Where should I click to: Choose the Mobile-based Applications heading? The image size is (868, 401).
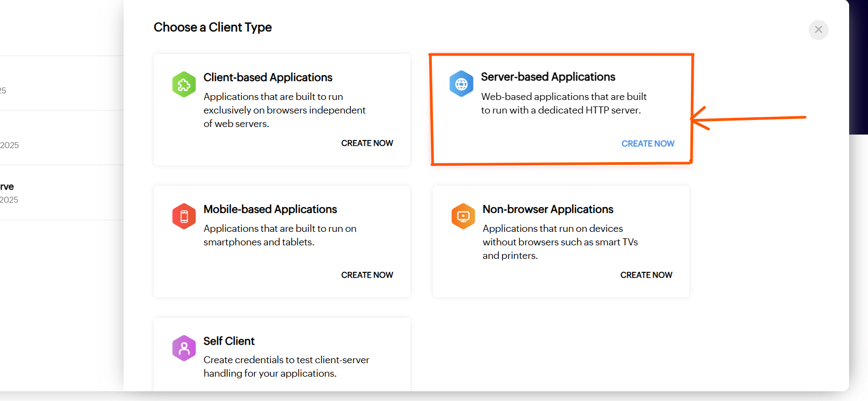(x=270, y=209)
